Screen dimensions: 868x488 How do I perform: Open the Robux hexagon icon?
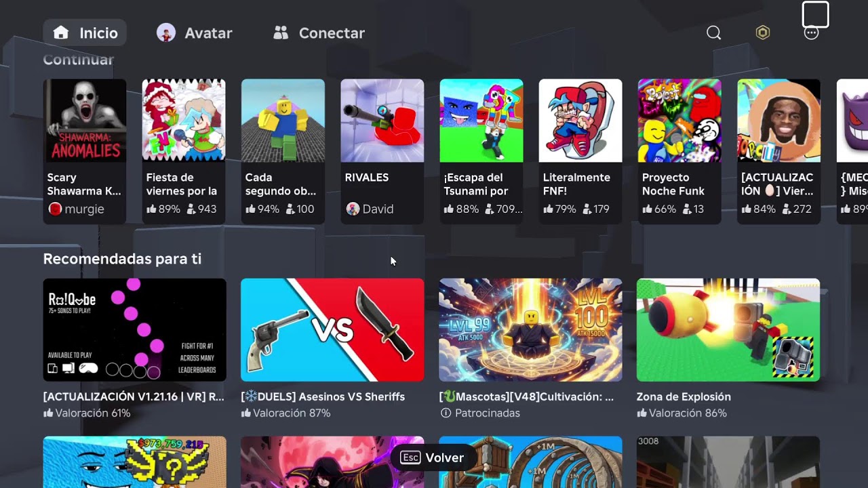763,33
